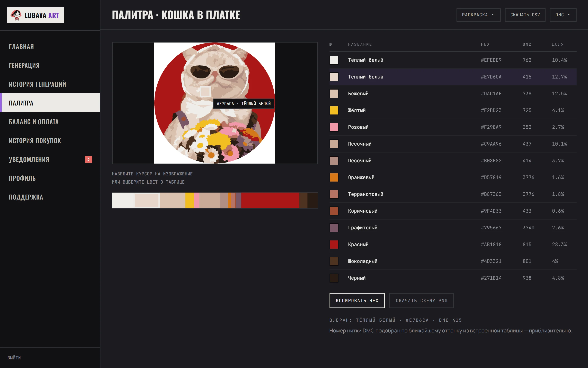Open the Главная menu item

pyautogui.click(x=50, y=46)
